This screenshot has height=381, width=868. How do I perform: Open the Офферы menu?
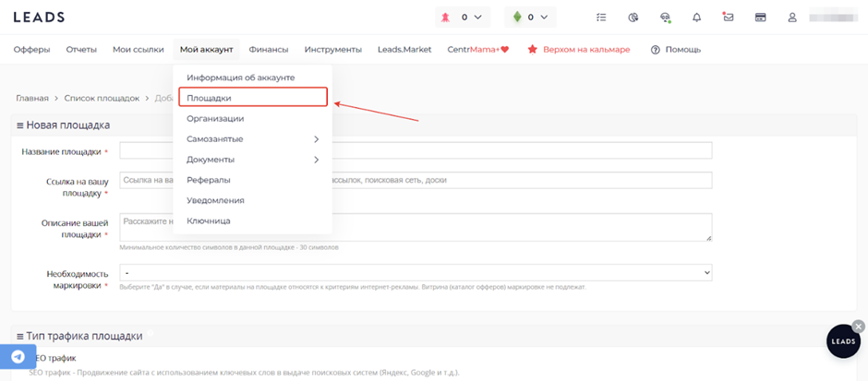(x=31, y=50)
